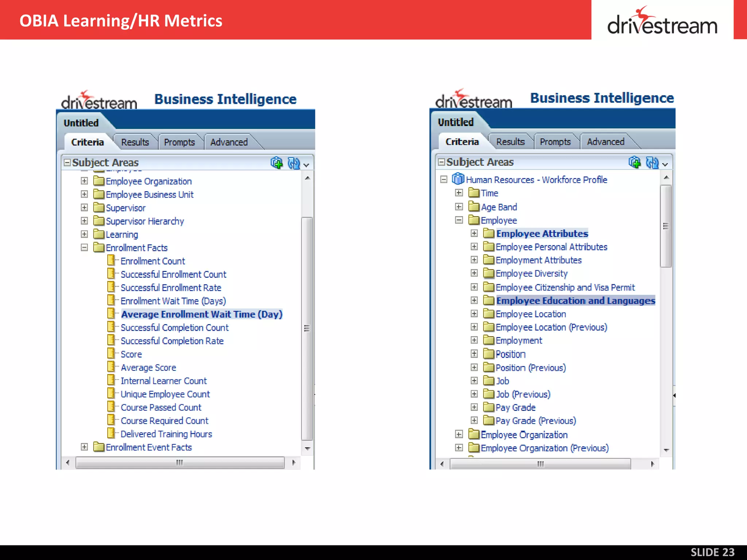Expand the Employee Attributes node

click(x=474, y=233)
